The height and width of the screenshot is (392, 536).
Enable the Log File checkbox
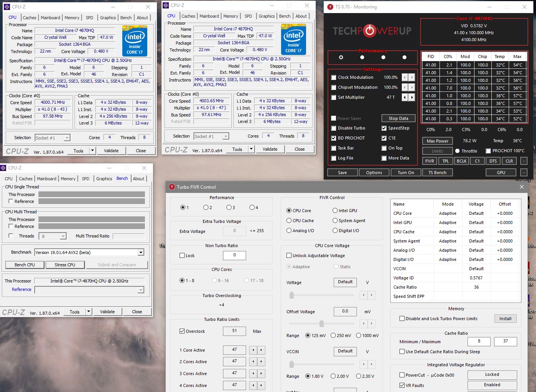click(x=334, y=158)
